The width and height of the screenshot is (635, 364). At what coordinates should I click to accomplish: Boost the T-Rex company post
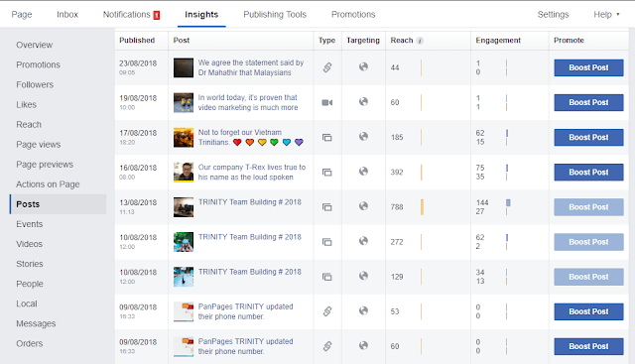coord(588,172)
